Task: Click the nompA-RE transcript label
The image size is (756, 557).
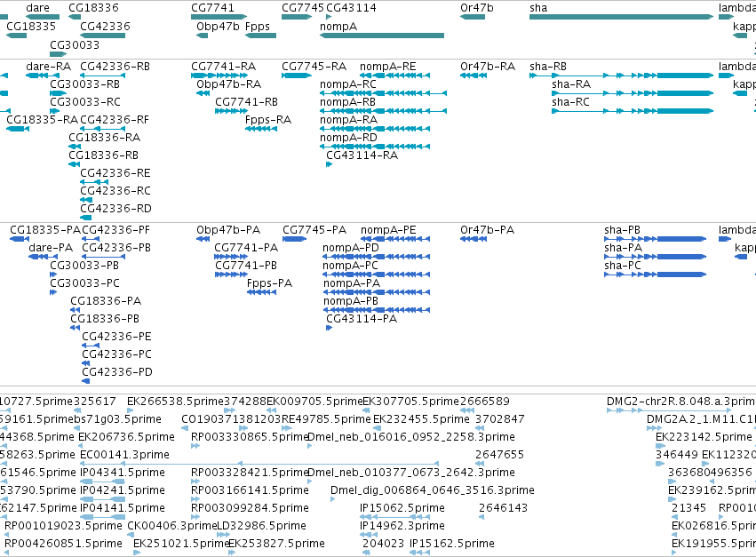Action: 388,66
